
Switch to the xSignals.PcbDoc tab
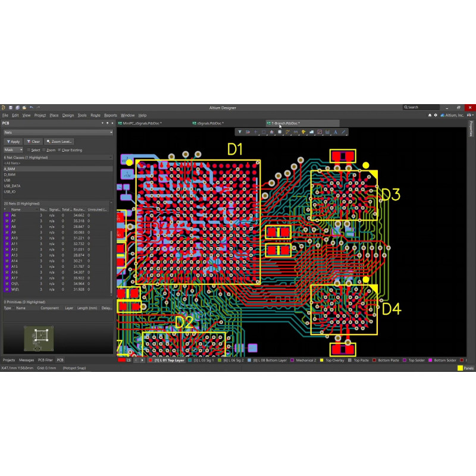pos(209,123)
